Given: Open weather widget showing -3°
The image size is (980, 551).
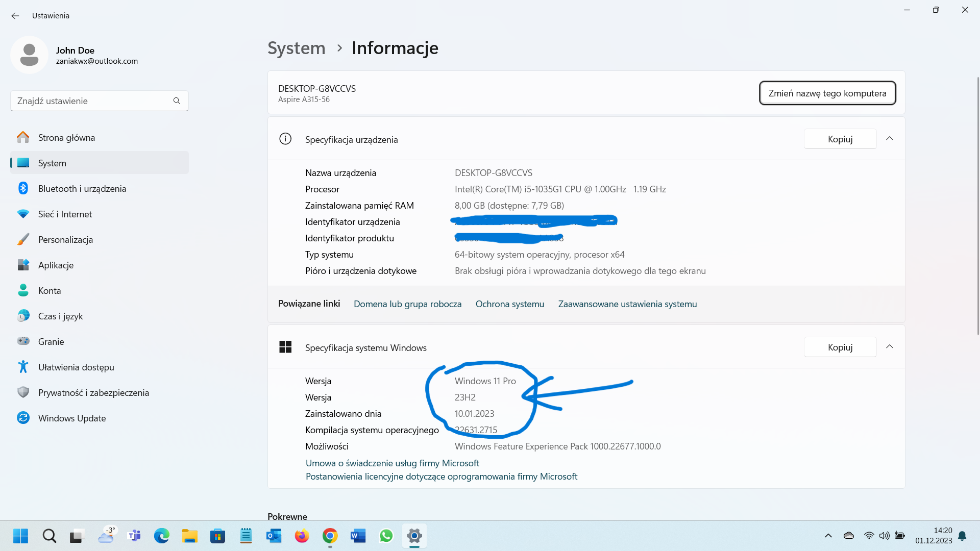Looking at the screenshot, I should (x=106, y=536).
